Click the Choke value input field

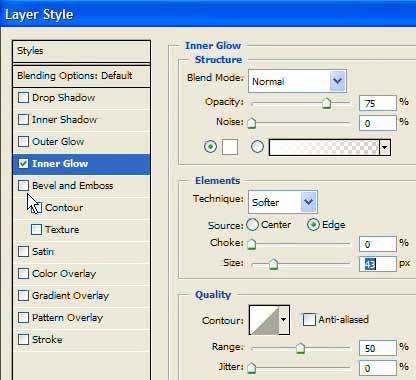[x=378, y=244]
